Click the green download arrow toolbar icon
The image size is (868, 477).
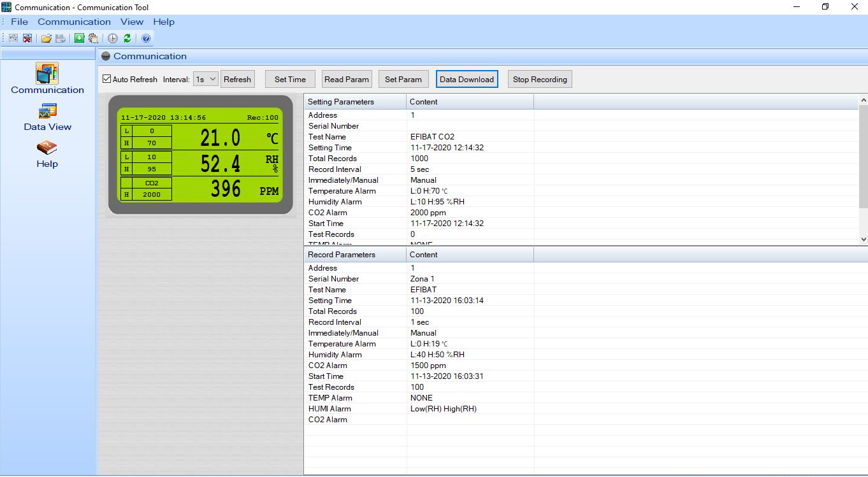click(79, 38)
